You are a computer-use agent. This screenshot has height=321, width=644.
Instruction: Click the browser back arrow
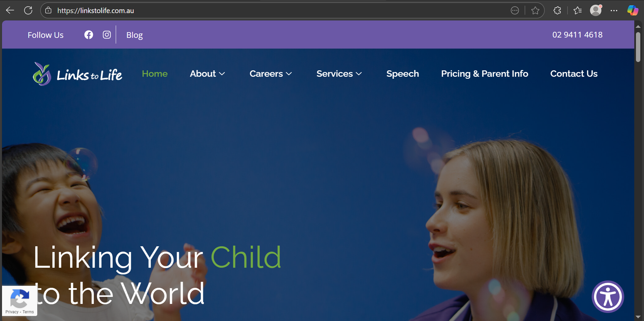(10, 10)
